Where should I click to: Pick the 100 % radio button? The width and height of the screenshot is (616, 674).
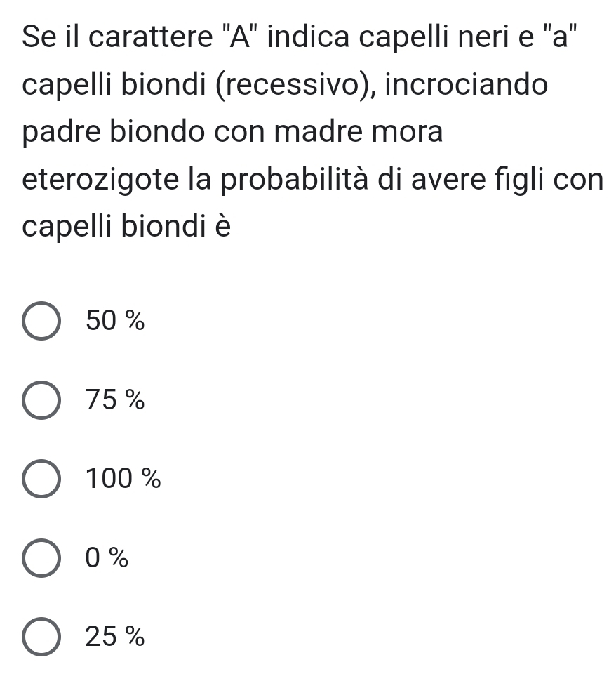click(43, 480)
